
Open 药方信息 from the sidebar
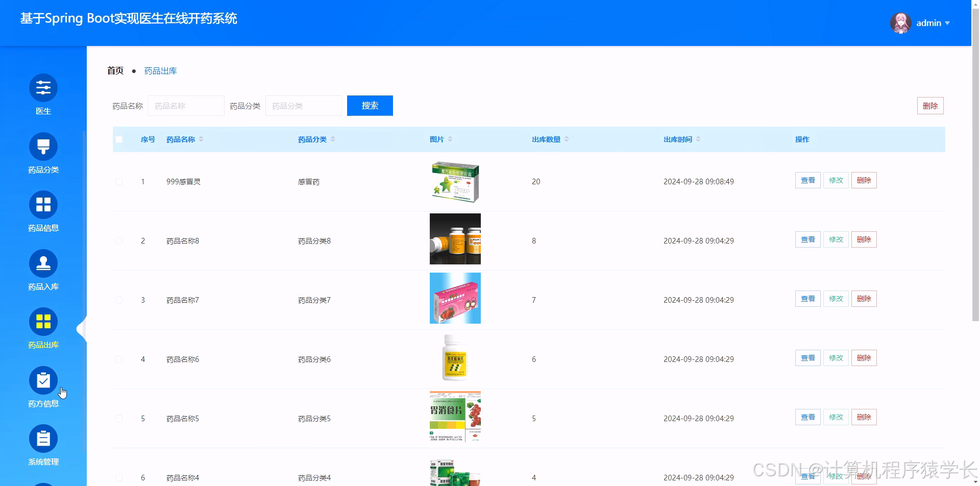click(x=43, y=387)
